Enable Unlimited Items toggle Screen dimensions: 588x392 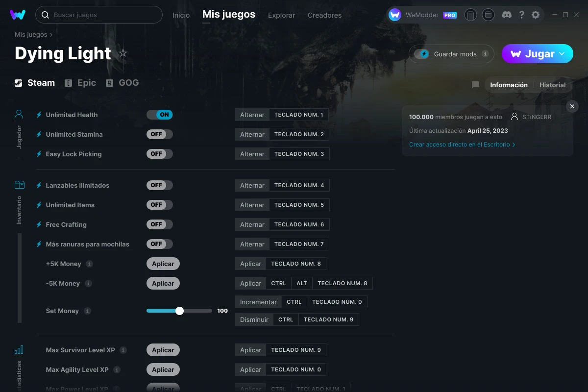[x=160, y=205]
